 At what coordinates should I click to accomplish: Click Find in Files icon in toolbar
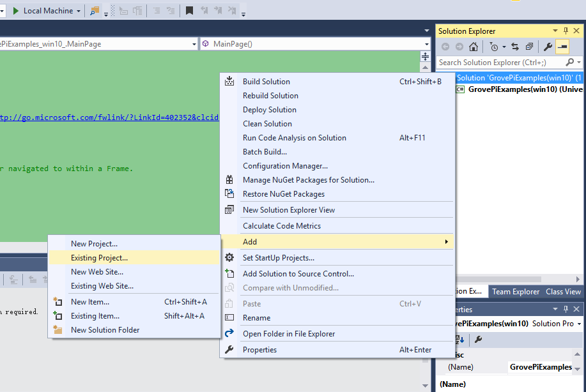pos(95,11)
